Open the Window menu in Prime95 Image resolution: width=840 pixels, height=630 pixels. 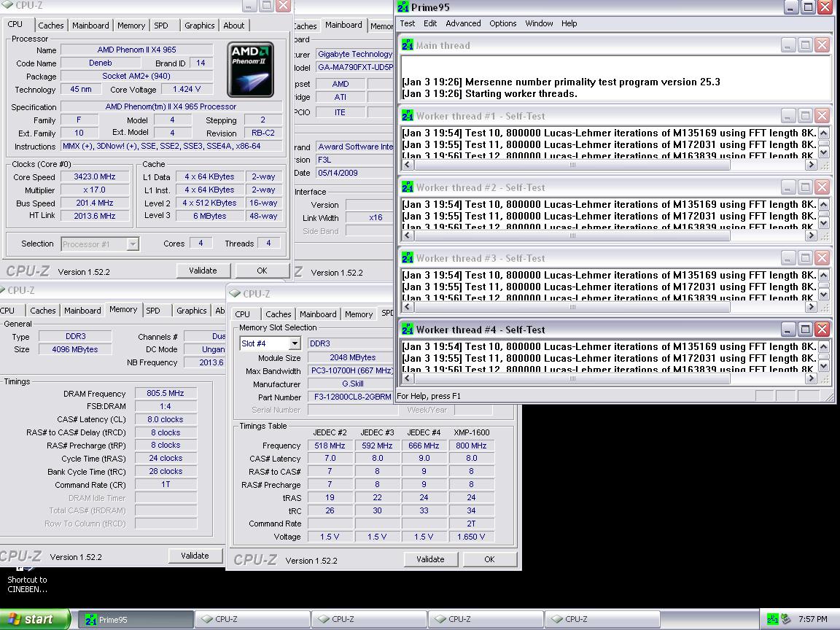coord(539,23)
